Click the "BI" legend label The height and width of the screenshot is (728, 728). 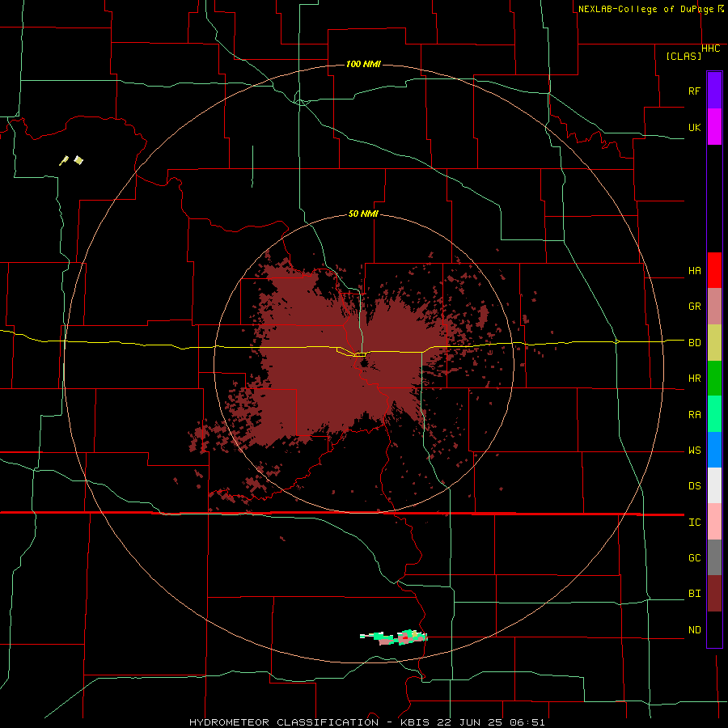click(x=694, y=594)
